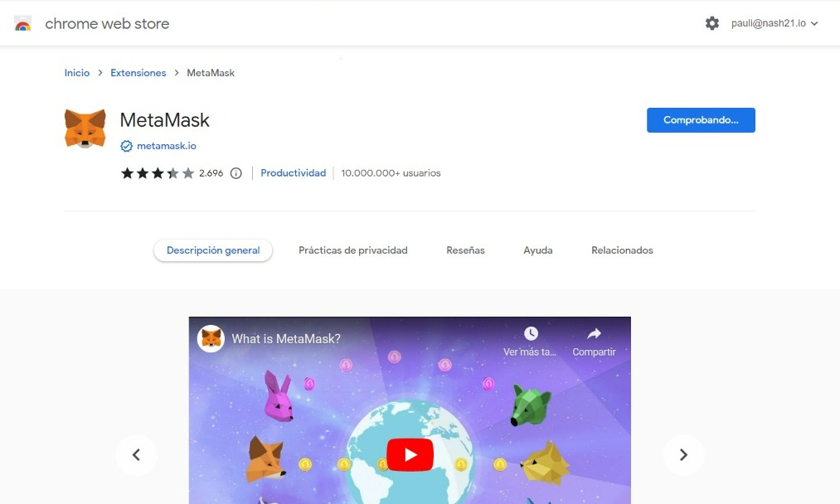The image size is (840, 504).
Task: Click the fox avatar in the video header
Action: coord(211,338)
